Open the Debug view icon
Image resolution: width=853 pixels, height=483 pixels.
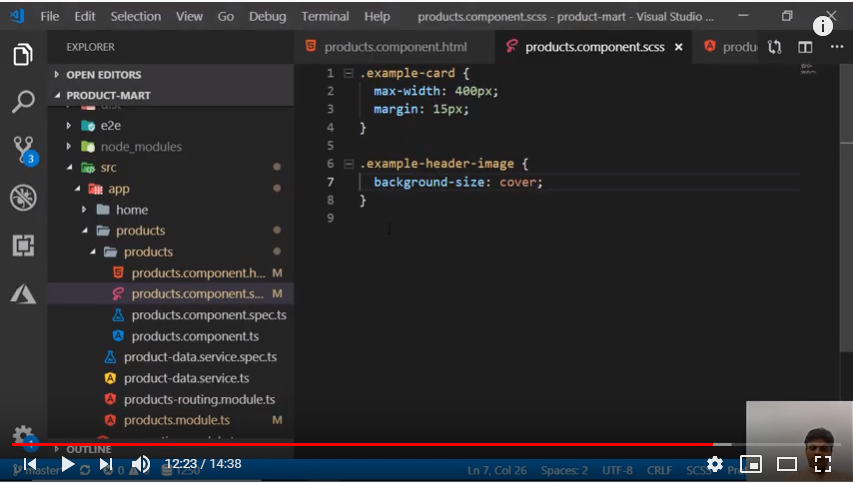23,198
